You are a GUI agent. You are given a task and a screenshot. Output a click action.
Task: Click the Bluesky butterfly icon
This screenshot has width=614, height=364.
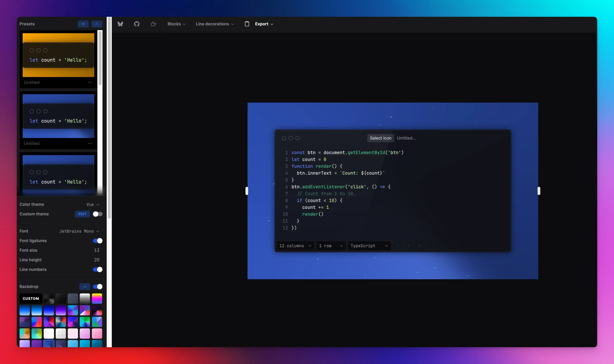[120, 24]
